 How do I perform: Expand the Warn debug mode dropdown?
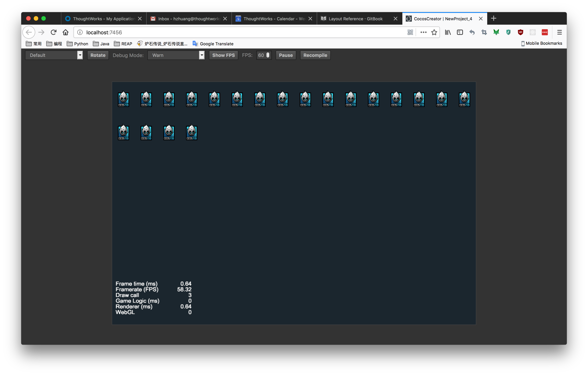tap(176, 55)
